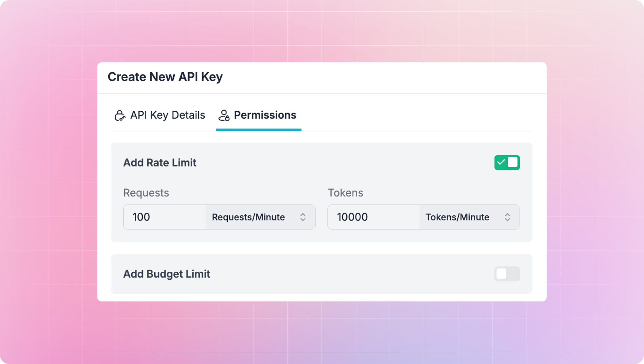Click the checkmark inside the Rate Limit switch
Image resolution: width=644 pixels, height=364 pixels.
501,163
